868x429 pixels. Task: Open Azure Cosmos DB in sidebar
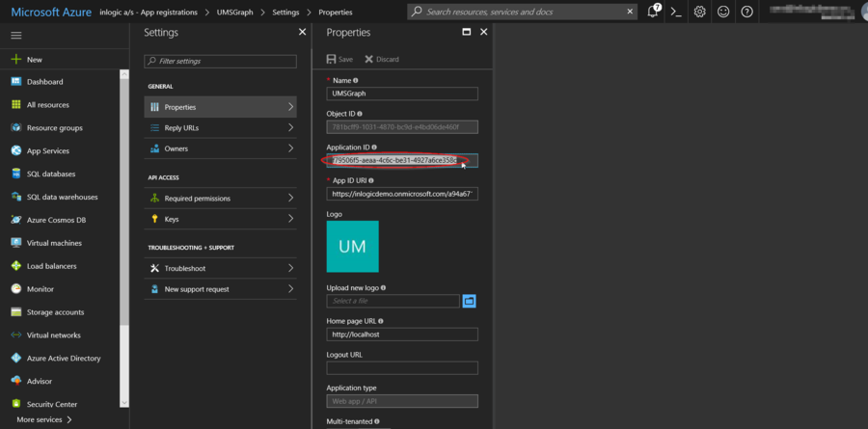(56, 220)
